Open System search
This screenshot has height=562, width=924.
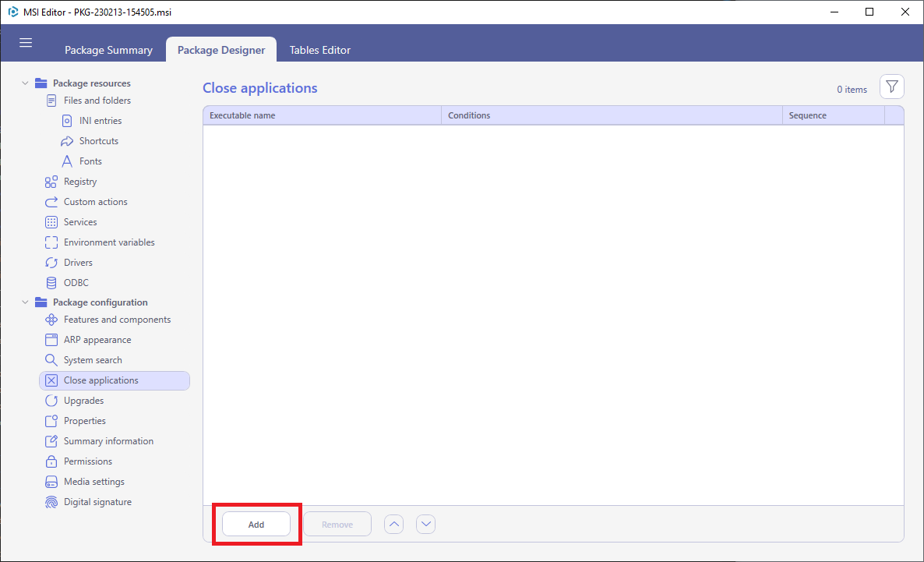coord(93,360)
